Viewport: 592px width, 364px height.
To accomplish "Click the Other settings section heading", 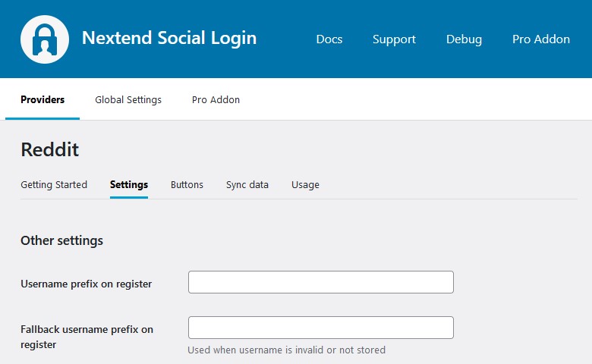I will 61,240.
